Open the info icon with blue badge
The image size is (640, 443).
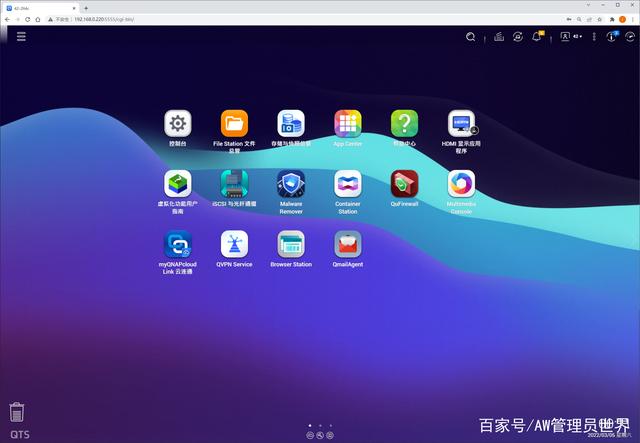point(611,37)
